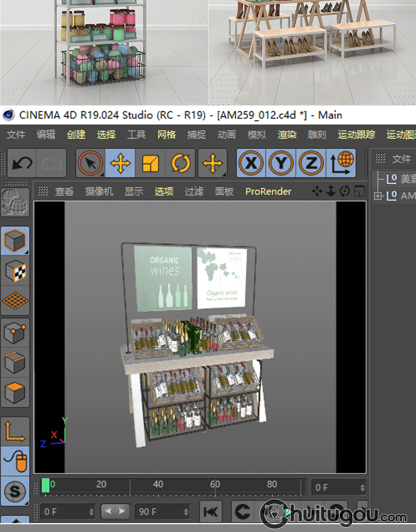Click Edges mode icon in sidebar

15,363
